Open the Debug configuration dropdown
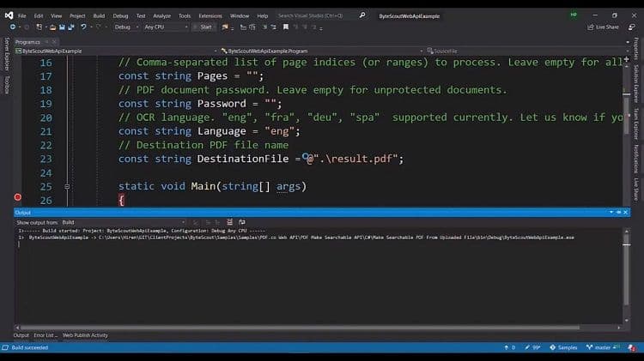The height and width of the screenshot is (361, 644). point(125,27)
